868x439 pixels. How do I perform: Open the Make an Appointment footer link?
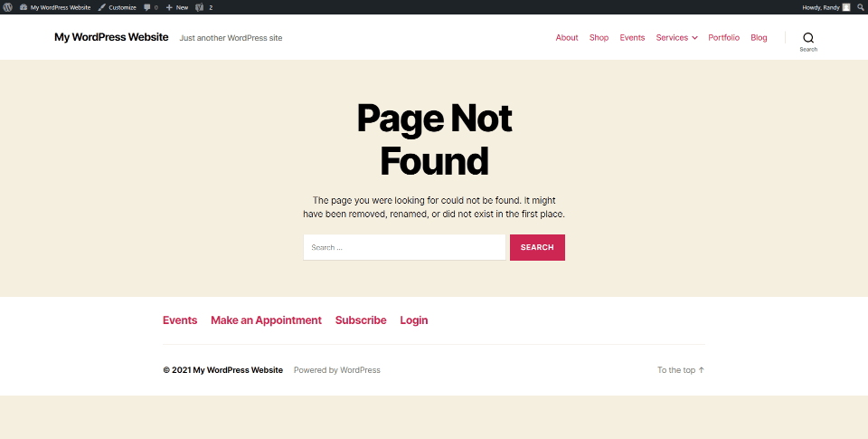(266, 320)
